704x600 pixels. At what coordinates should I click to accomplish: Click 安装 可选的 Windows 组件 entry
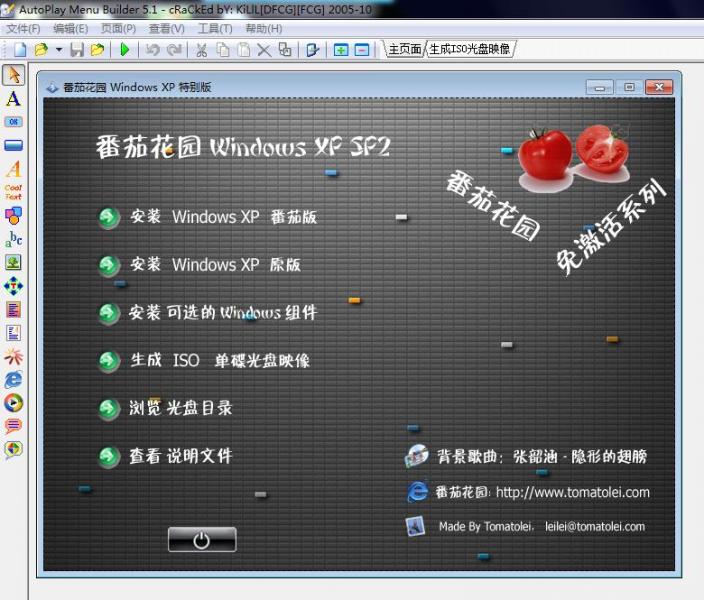click(223, 312)
